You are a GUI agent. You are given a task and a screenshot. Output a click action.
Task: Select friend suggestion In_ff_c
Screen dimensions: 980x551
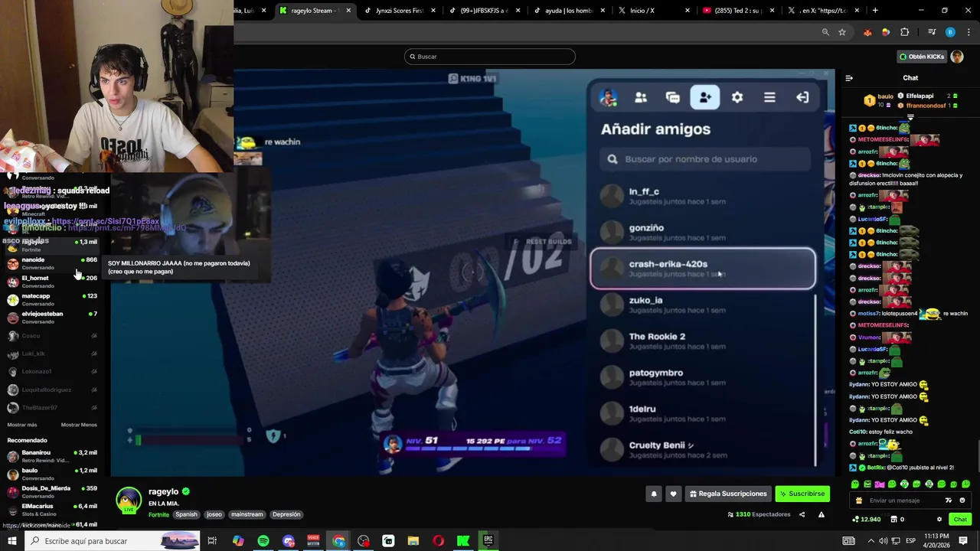pyautogui.click(x=703, y=196)
